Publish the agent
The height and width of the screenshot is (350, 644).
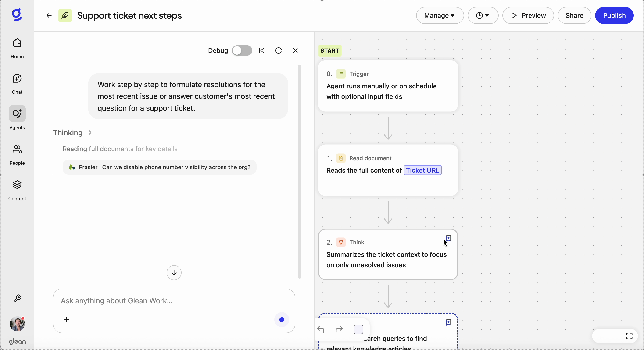[x=614, y=15]
